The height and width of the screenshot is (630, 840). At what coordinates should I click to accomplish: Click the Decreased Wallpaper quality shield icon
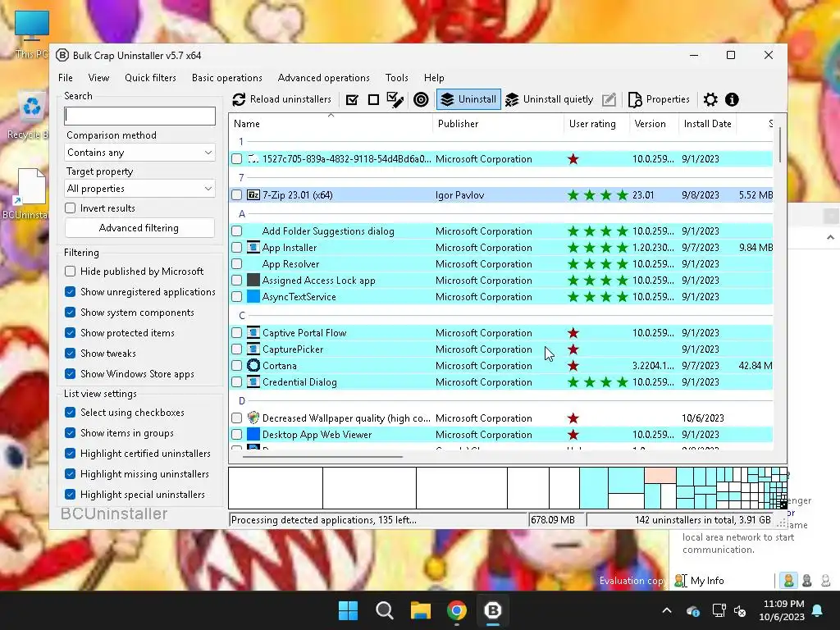(x=253, y=418)
